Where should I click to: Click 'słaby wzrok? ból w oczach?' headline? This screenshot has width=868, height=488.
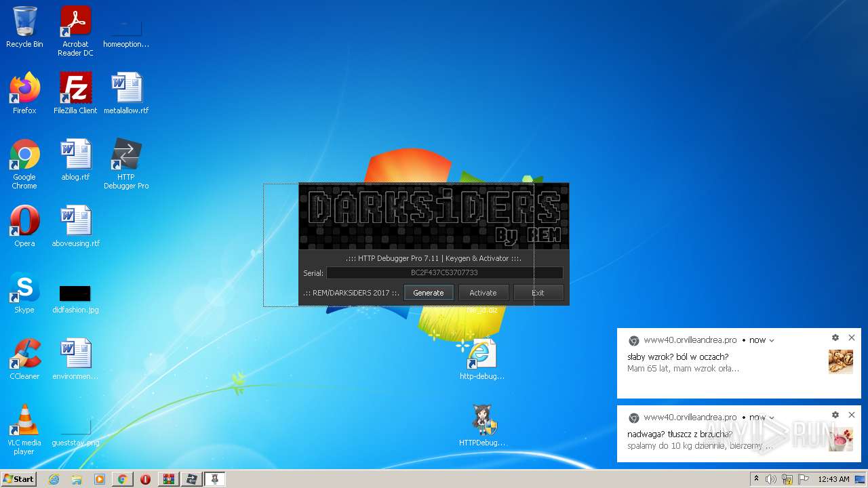pyautogui.click(x=678, y=357)
